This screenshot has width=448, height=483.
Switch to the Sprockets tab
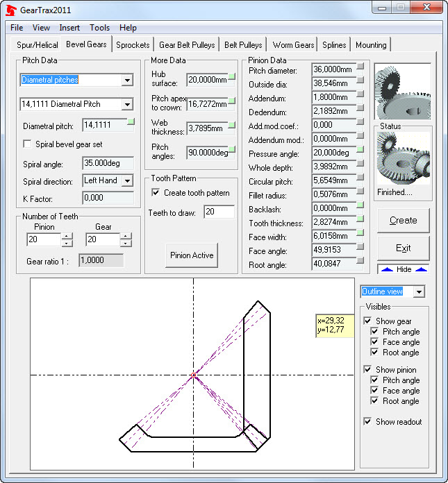tap(133, 45)
